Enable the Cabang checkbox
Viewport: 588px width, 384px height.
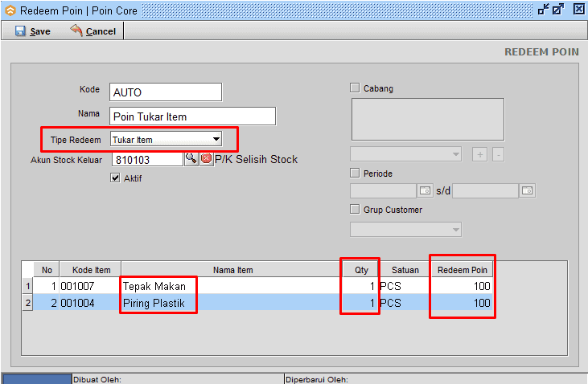(355, 88)
